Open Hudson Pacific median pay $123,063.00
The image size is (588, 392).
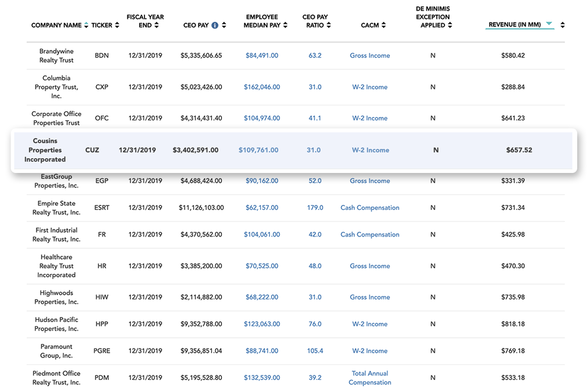262,324
